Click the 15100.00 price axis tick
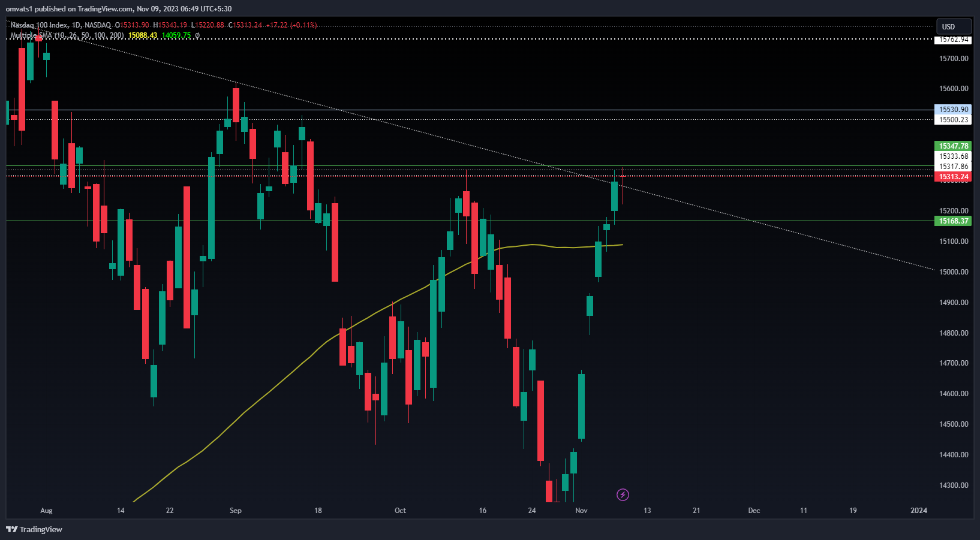 [954, 242]
